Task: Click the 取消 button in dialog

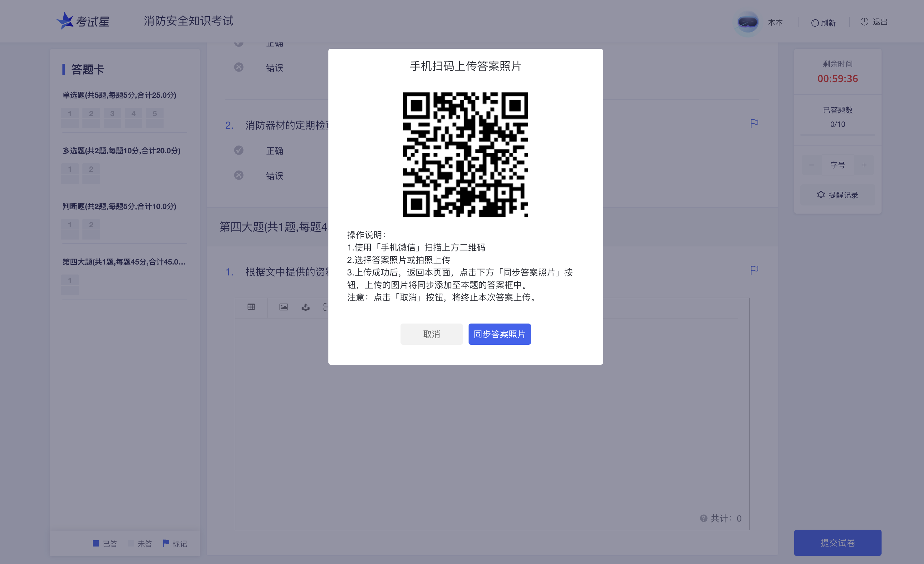Action: click(431, 334)
